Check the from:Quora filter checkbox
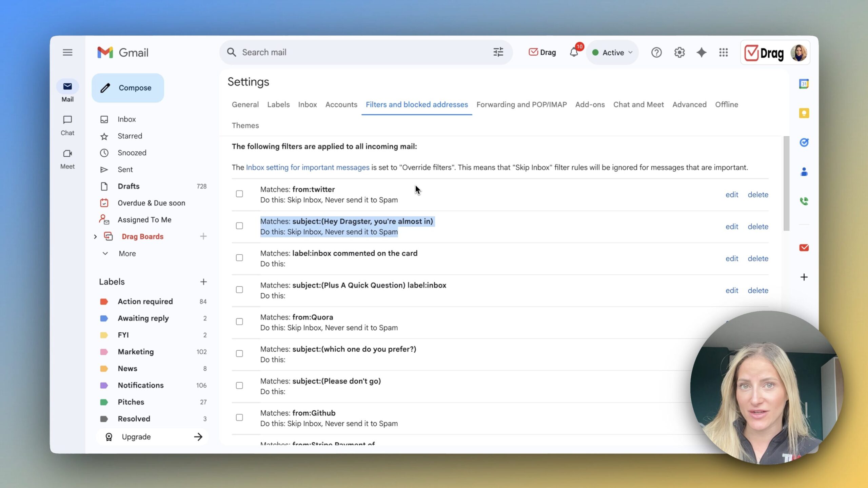 [239, 321]
